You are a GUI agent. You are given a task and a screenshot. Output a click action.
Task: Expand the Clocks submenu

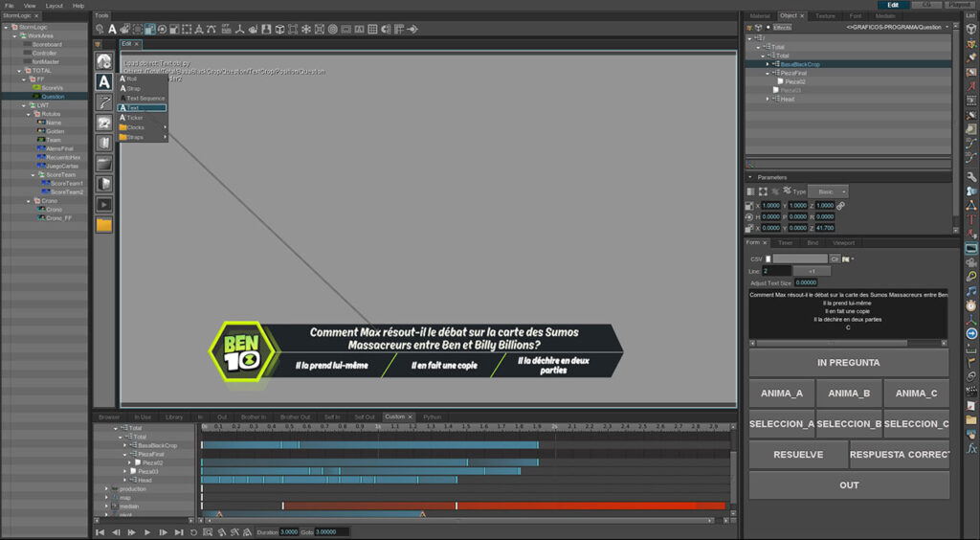[x=142, y=127]
